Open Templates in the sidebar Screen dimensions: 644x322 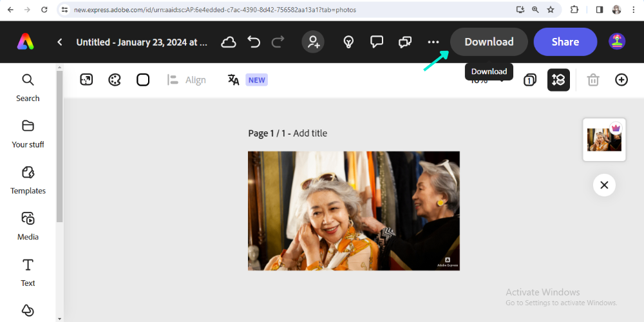coord(28,180)
